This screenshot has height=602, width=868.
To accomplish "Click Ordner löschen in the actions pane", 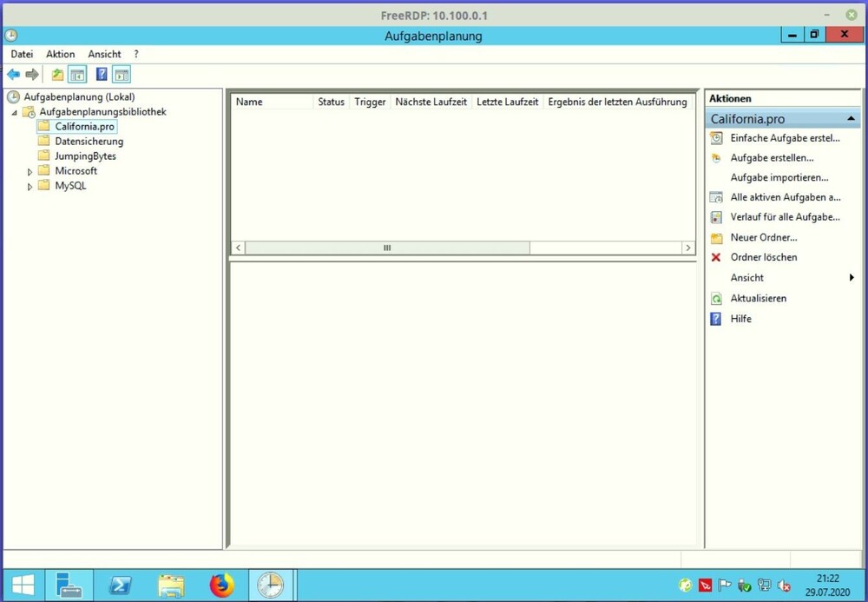I will pos(763,257).
